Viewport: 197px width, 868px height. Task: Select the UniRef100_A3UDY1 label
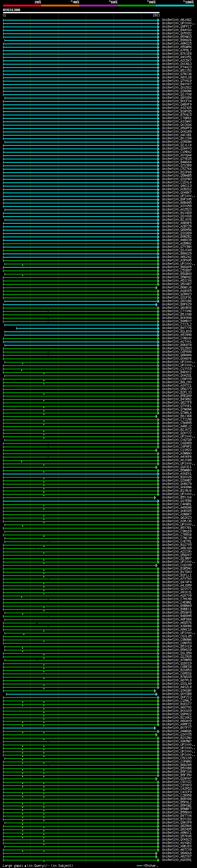[176, 474]
